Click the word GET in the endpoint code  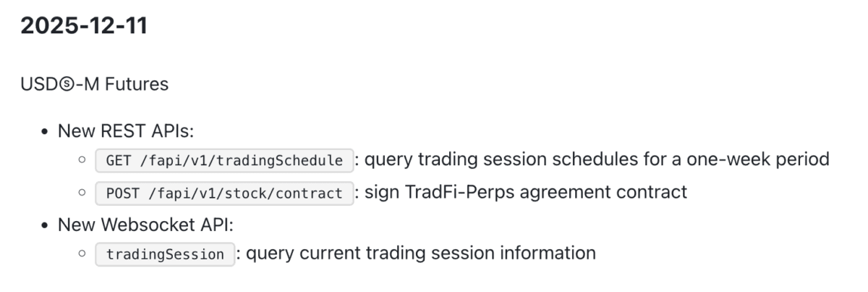click(x=118, y=161)
